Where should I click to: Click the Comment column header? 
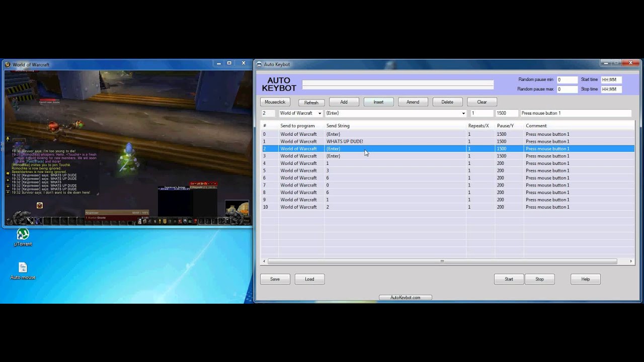pos(579,126)
